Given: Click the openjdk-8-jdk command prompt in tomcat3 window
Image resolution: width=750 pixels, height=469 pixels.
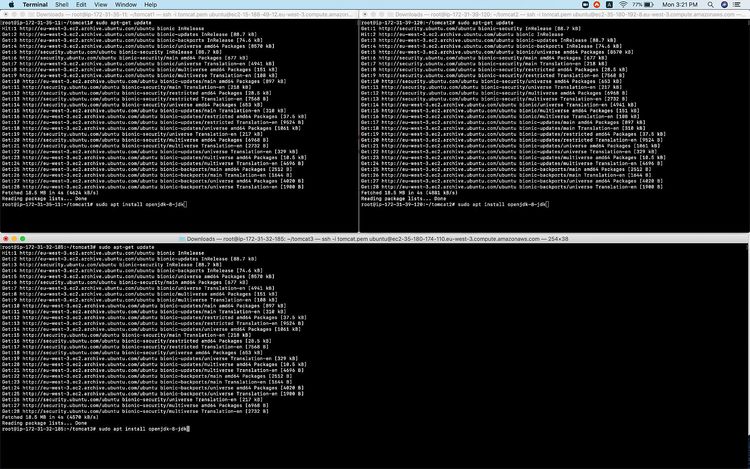Looking at the screenshot, I should pos(95,429).
